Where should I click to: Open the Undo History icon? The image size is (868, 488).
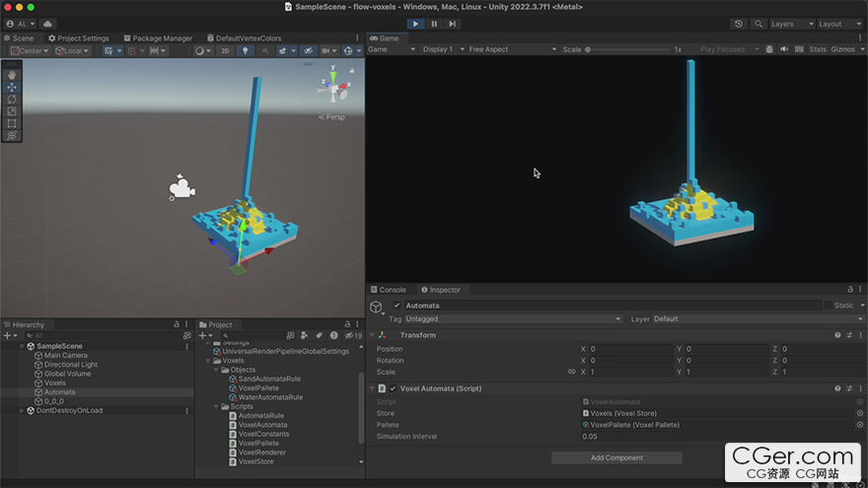coord(739,24)
